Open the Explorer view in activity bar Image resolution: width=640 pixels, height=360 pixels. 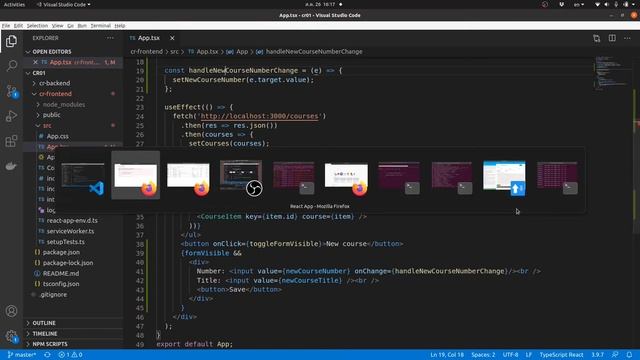click(11, 41)
